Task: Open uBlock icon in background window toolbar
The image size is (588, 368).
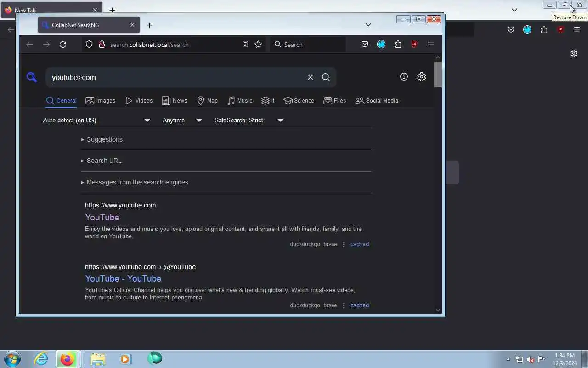Action: [560, 29]
